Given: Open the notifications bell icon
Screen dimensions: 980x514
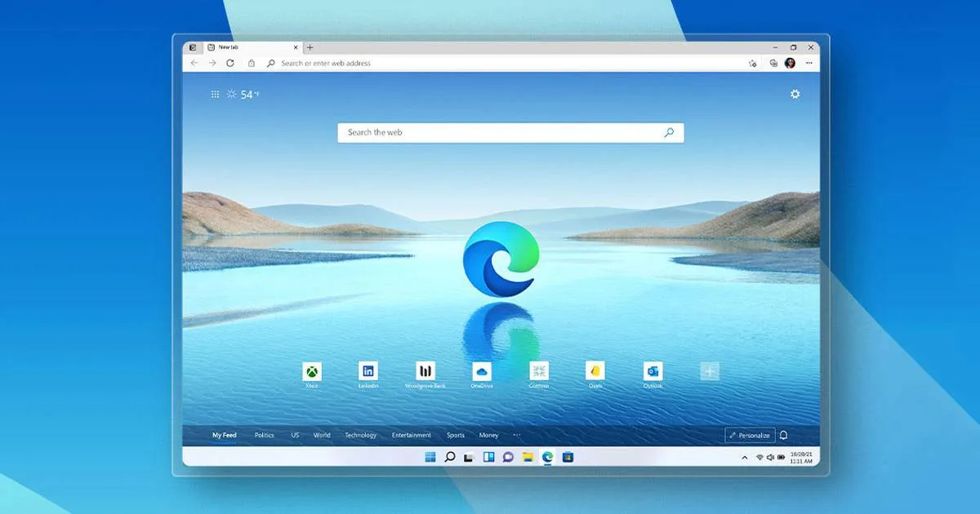Looking at the screenshot, I should [784, 436].
